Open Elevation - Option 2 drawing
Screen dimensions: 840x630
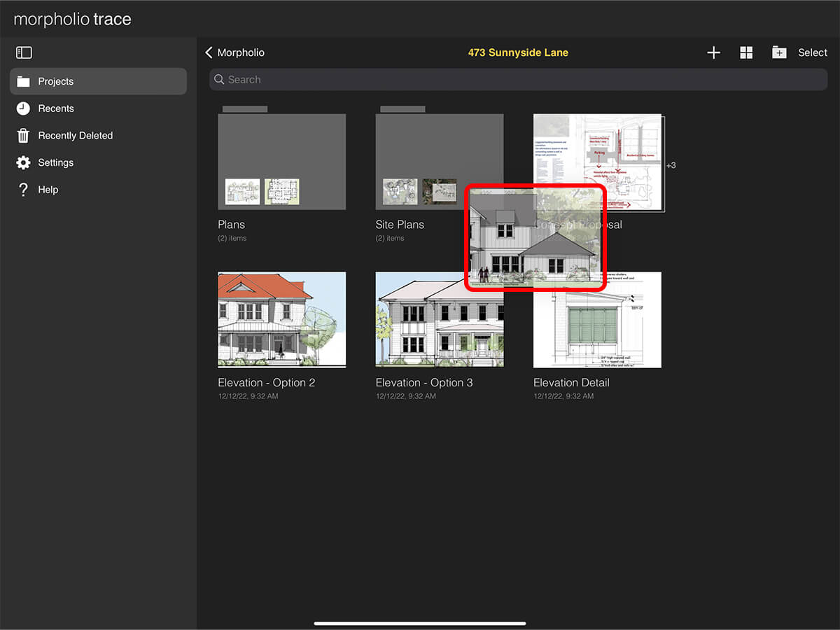(x=281, y=319)
